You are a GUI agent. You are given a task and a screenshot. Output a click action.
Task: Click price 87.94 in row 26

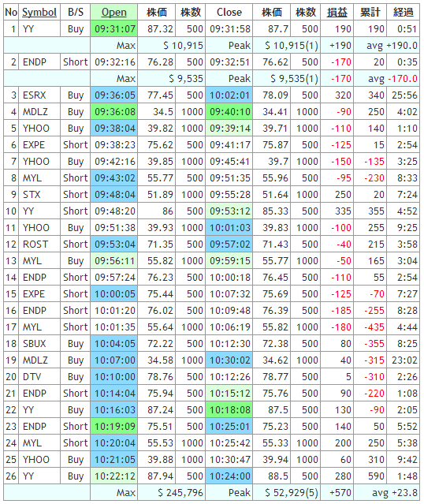(x=160, y=476)
